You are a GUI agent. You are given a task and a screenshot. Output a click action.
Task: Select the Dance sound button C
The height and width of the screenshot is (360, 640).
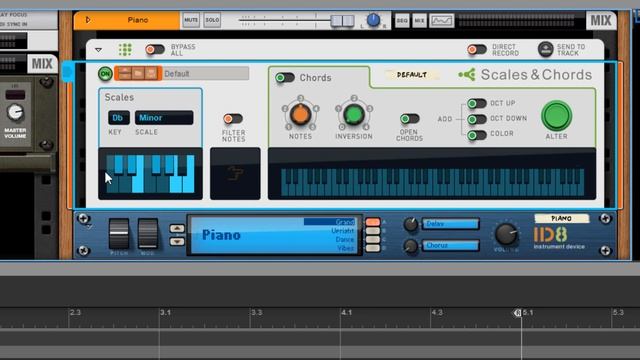pos(373,240)
